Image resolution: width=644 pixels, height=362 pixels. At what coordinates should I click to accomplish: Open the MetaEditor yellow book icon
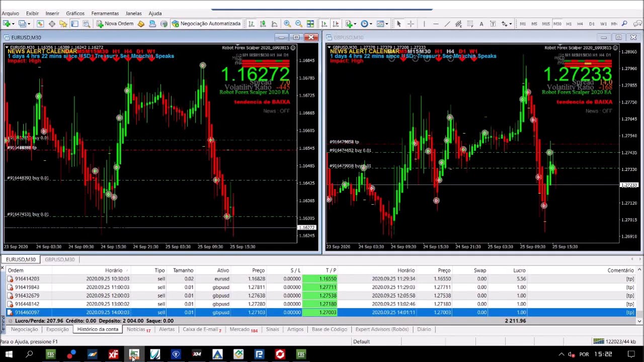pyautogui.click(x=141, y=24)
